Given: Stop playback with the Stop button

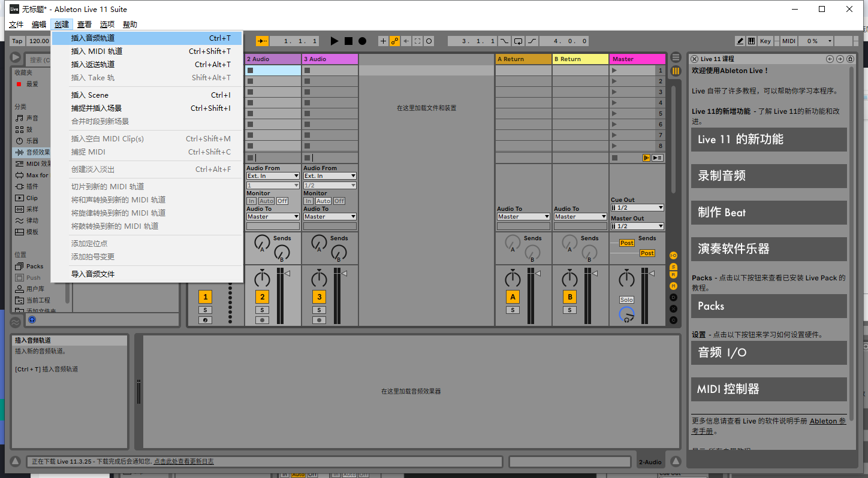Looking at the screenshot, I should point(348,41).
